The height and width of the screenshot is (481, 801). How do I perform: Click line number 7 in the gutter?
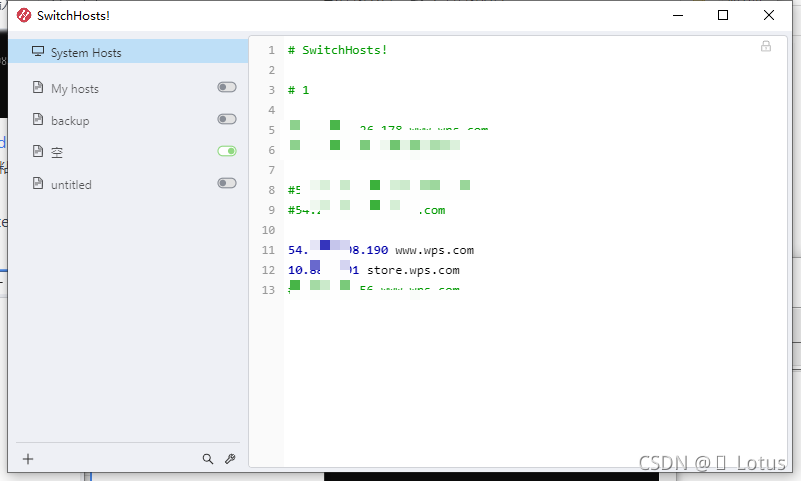point(272,170)
